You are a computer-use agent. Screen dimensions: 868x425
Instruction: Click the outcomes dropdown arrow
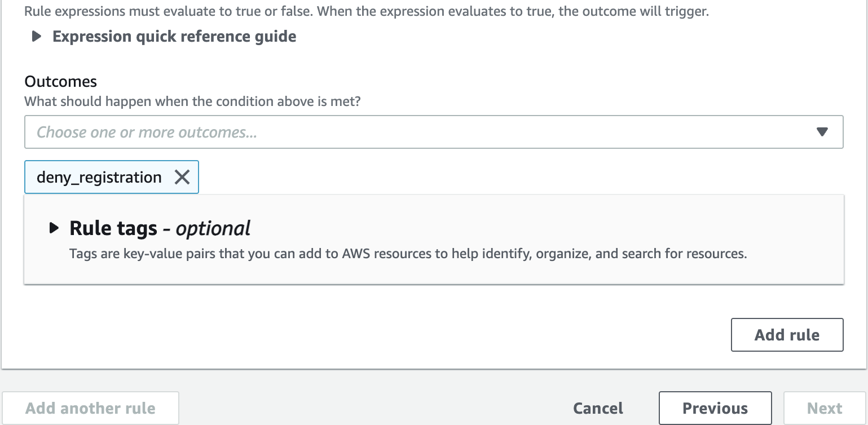822,132
